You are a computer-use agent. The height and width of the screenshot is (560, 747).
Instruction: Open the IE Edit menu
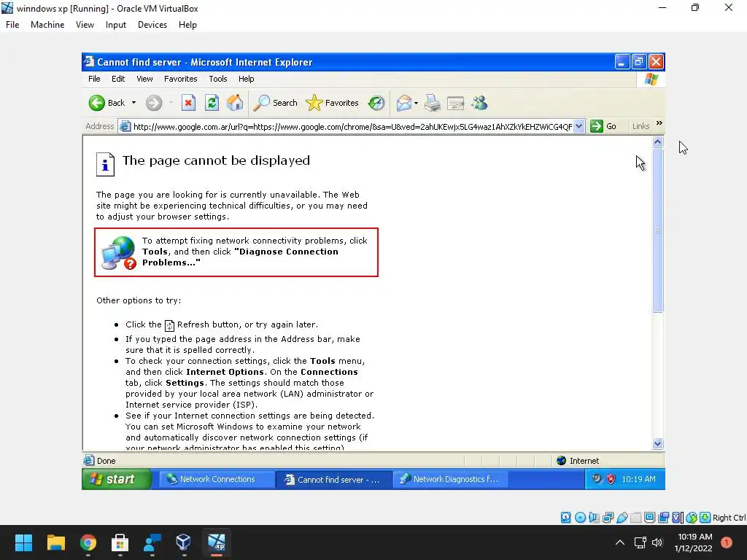[118, 79]
